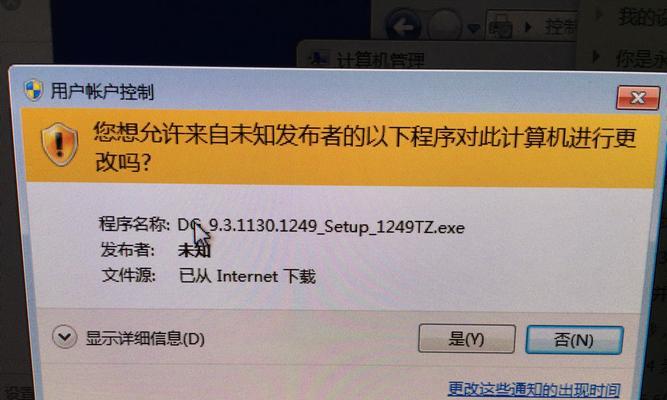Click the 控制 breadcrumb in address bar

click(x=560, y=27)
